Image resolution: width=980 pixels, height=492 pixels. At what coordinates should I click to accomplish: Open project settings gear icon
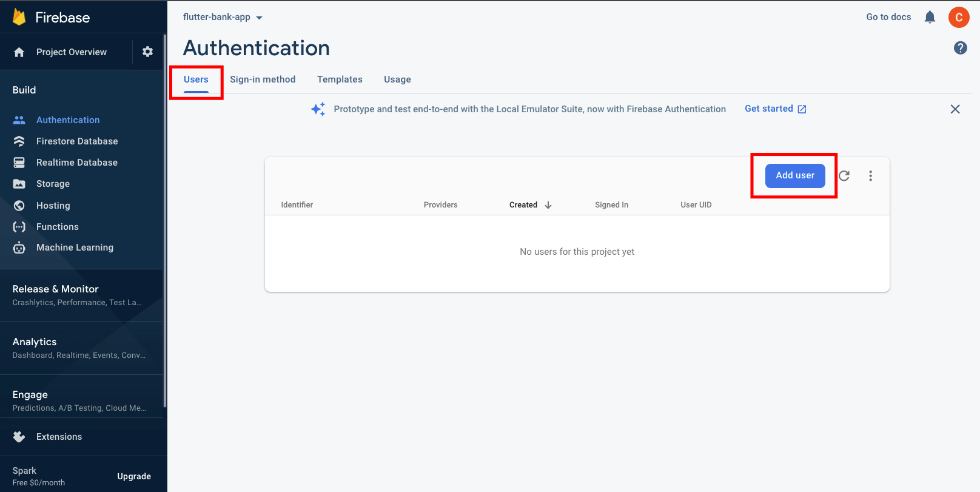coord(147,52)
